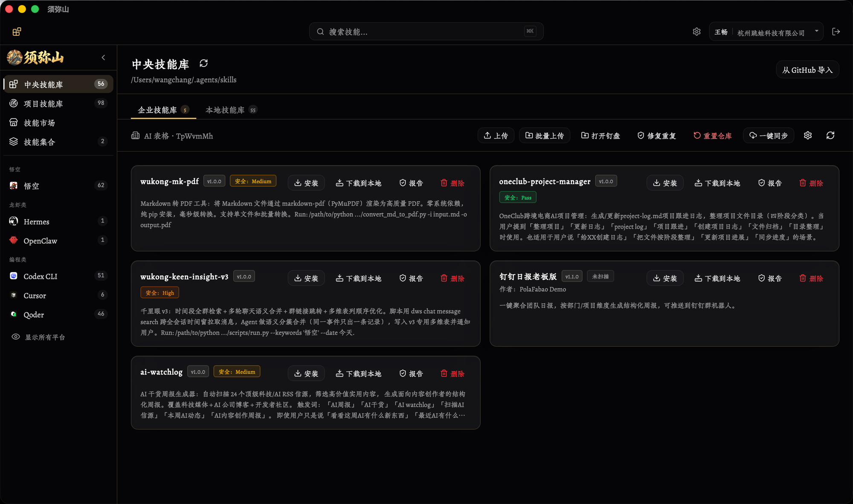Click the logout icon at top right

[836, 32]
